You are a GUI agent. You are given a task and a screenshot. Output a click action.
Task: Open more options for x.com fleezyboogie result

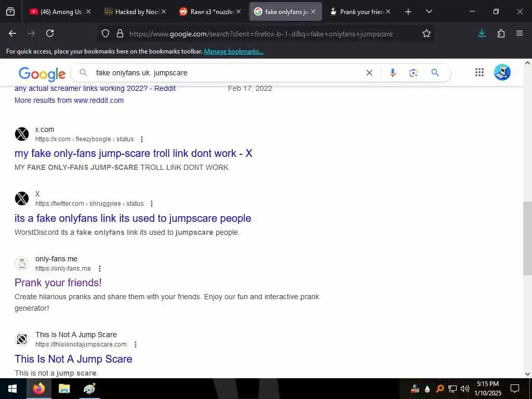(x=142, y=139)
